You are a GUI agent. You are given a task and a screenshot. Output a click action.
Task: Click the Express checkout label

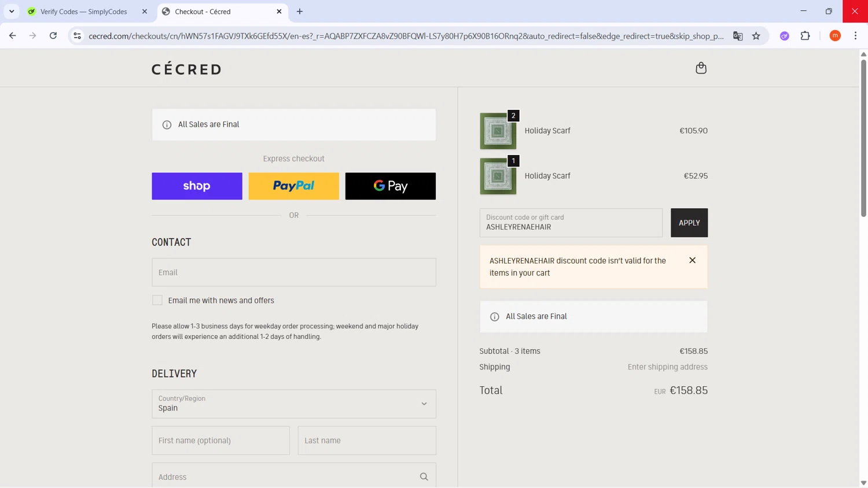tap(293, 158)
